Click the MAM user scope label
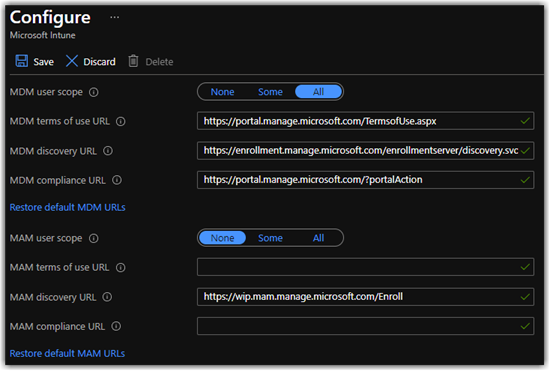 tap(46, 238)
